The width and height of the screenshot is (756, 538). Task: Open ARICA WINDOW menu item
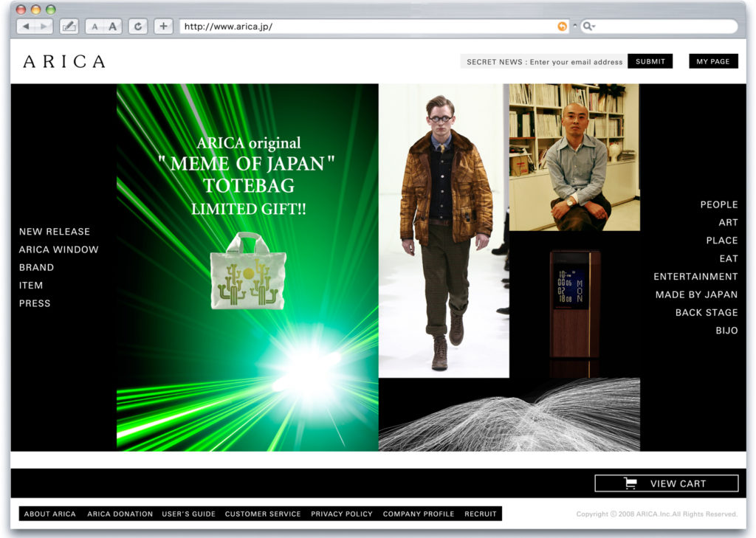59,249
